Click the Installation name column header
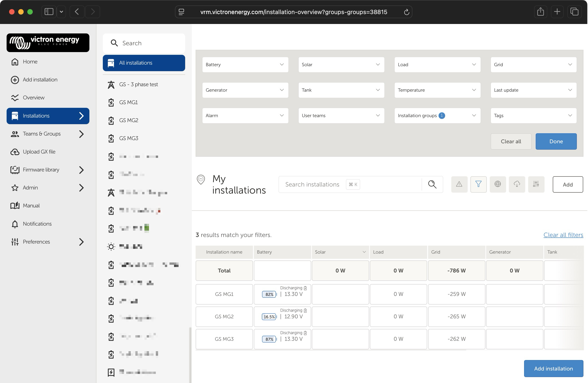The height and width of the screenshot is (383, 588). [224, 252]
